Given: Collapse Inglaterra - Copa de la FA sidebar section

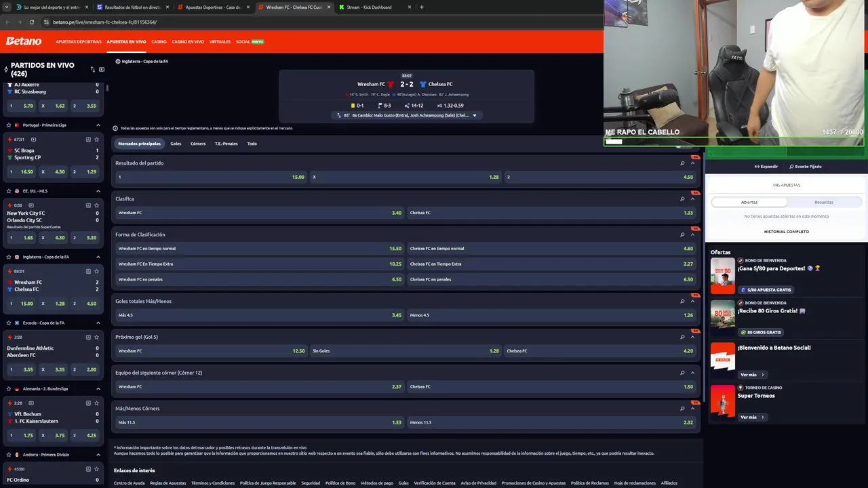Looking at the screenshot, I should [x=98, y=257].
